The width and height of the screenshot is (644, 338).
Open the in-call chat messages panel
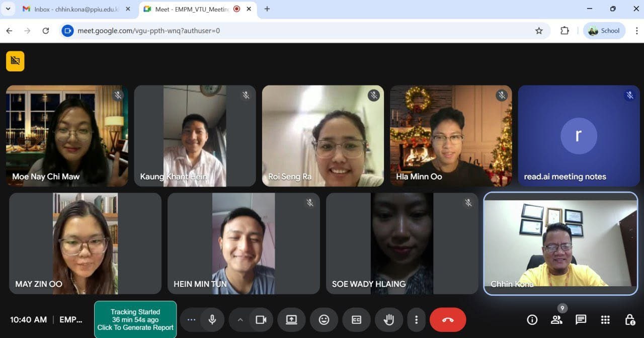coord(581,320)
